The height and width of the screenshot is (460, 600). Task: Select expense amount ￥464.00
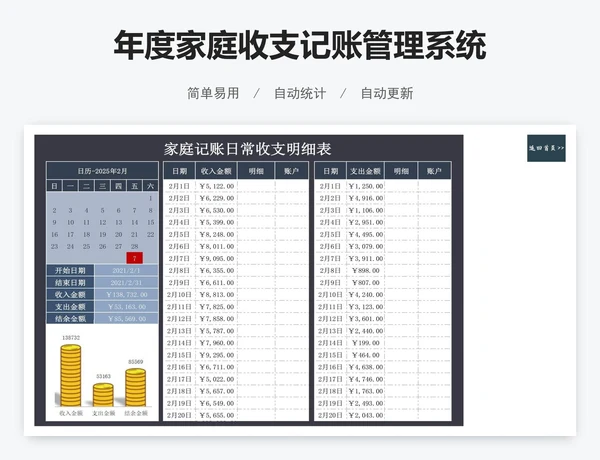[x=365, y=355]
